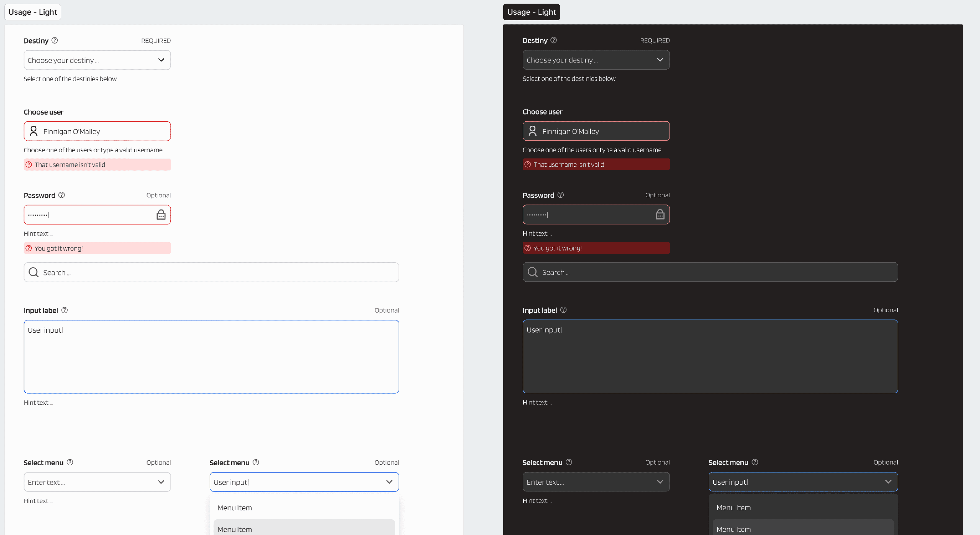The image size is (980, 535).
Task: Click inside the light-panel 'User input' textarea
Action: coord(211,356)
